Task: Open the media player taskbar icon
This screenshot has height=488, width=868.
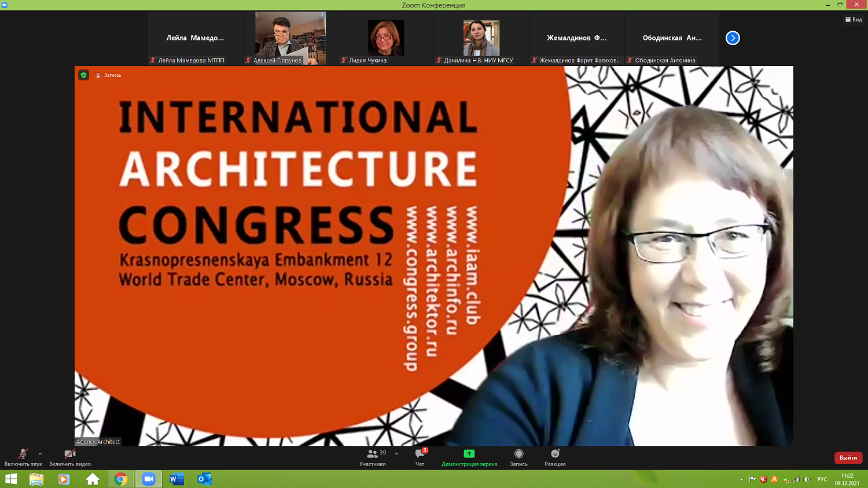Action: click(64, 479)
